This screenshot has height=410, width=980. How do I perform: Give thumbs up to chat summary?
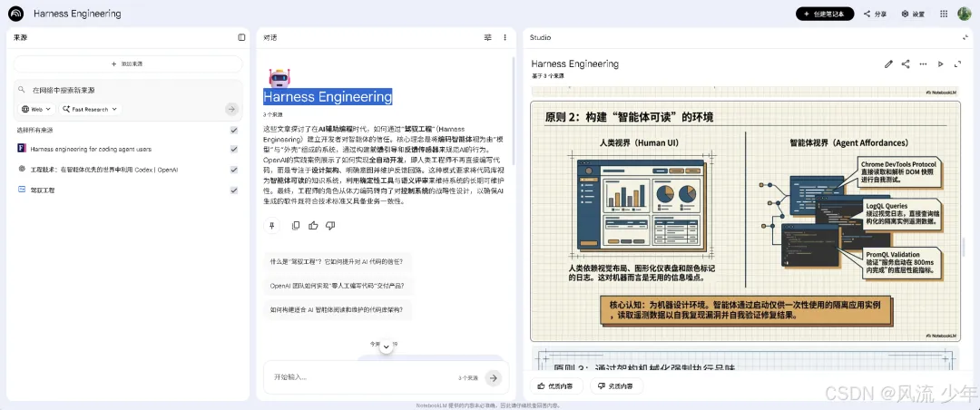[313, 226]
